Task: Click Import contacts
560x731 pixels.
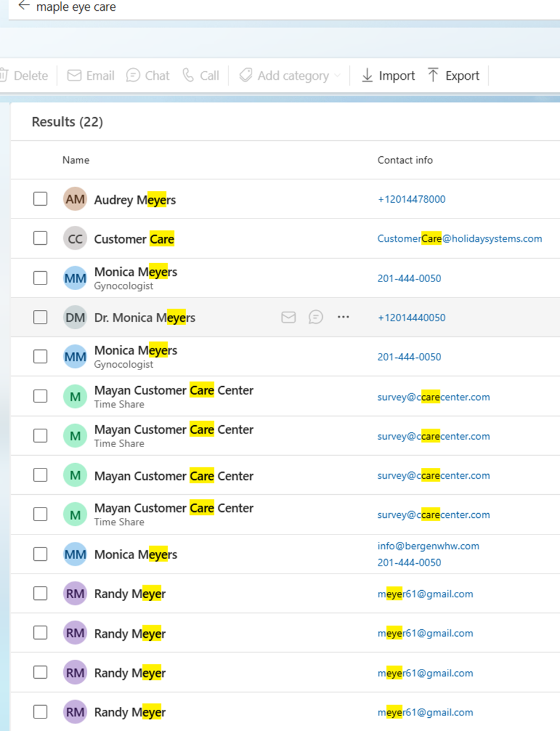Action: click(388, 75)
